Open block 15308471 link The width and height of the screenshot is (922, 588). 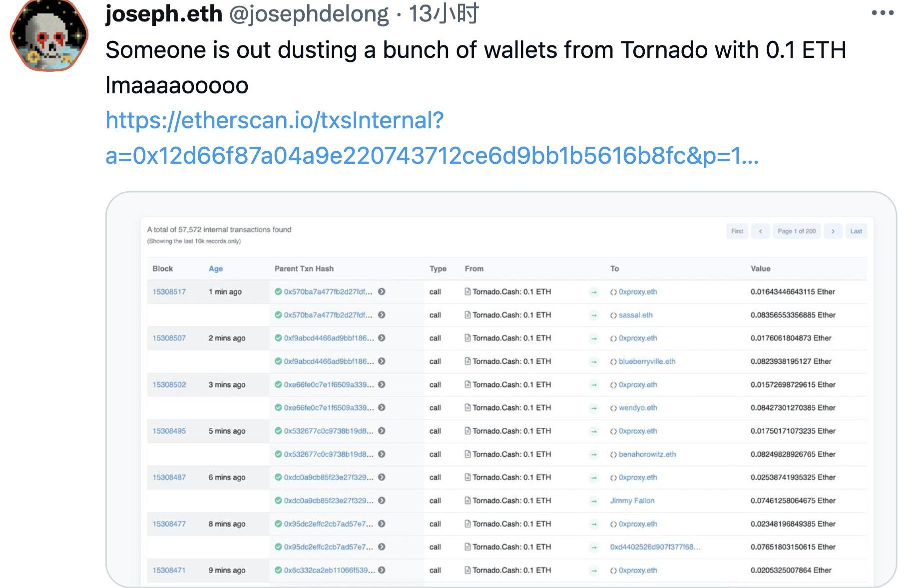coord(169,571)
